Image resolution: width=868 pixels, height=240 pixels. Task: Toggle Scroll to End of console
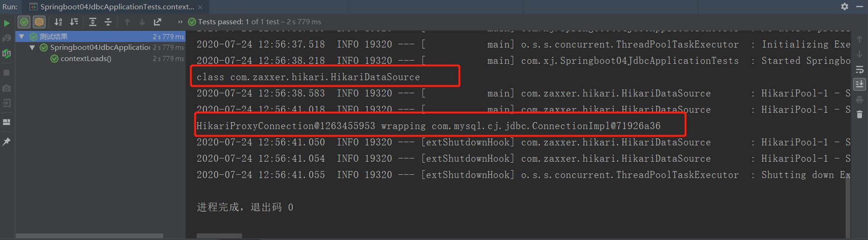(x=860, y=84)
